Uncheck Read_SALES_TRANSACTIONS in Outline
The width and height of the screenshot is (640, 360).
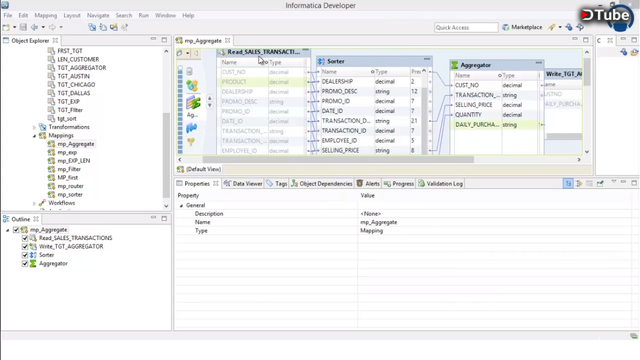(x=25, y=238)
